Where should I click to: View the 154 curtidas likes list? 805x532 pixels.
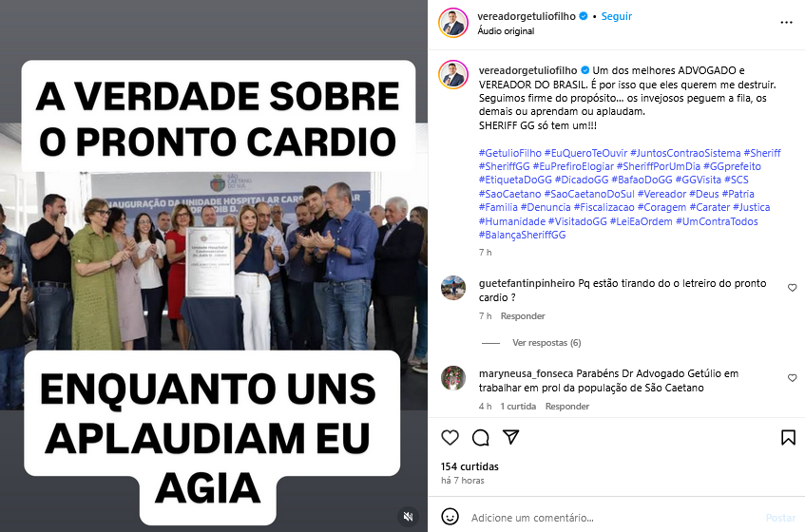coord(470,466)
